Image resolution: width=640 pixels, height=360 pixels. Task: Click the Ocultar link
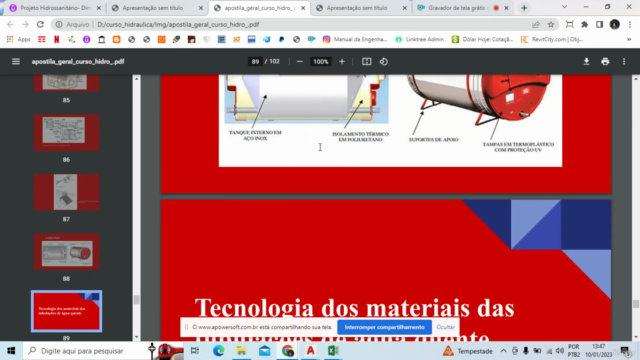pyautogui.click(x=445, y=327)
